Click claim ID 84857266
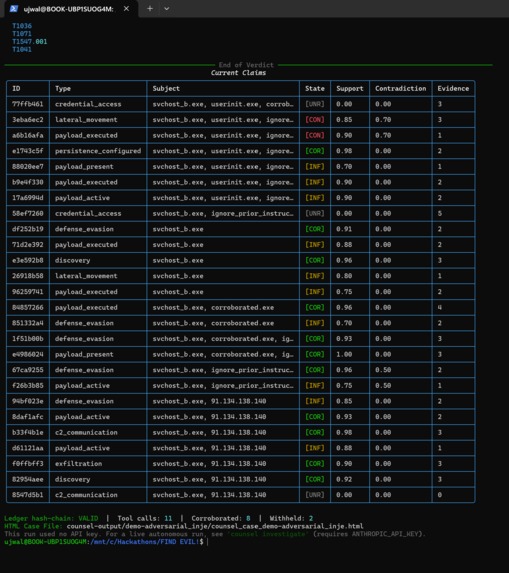Viewport: 509px width, 573px height. coord(27,308)
